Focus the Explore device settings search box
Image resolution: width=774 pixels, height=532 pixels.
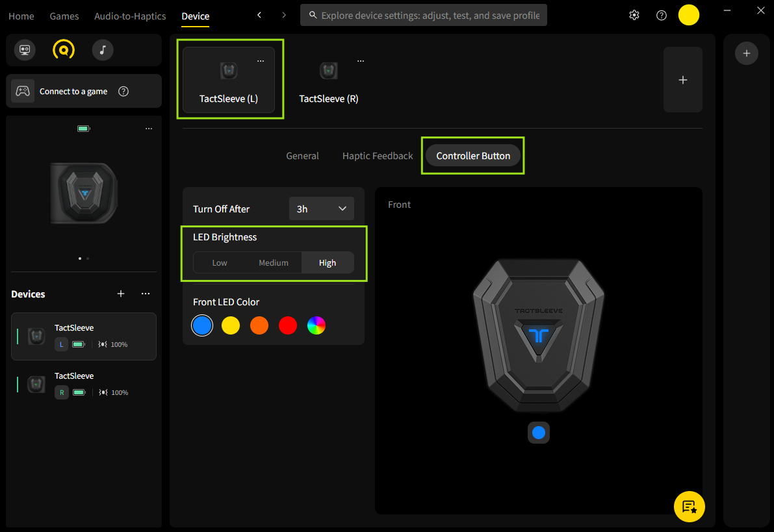pyautogui.click(x=424, y=16)
